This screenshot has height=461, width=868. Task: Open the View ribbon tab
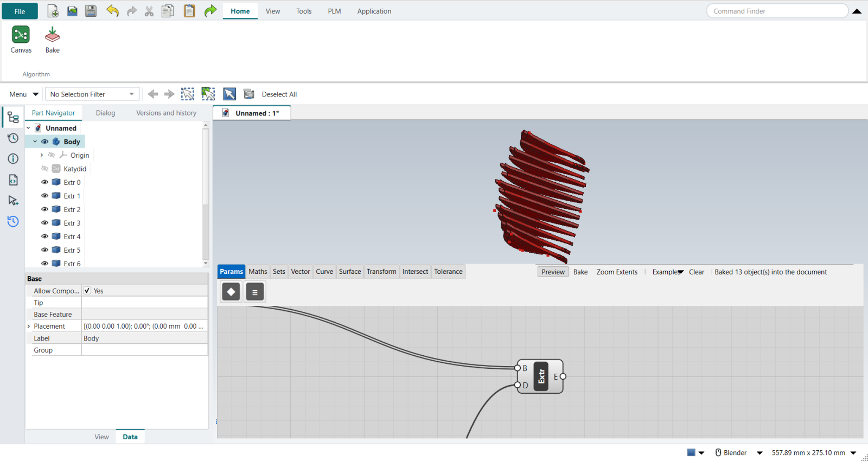(273, 11)
